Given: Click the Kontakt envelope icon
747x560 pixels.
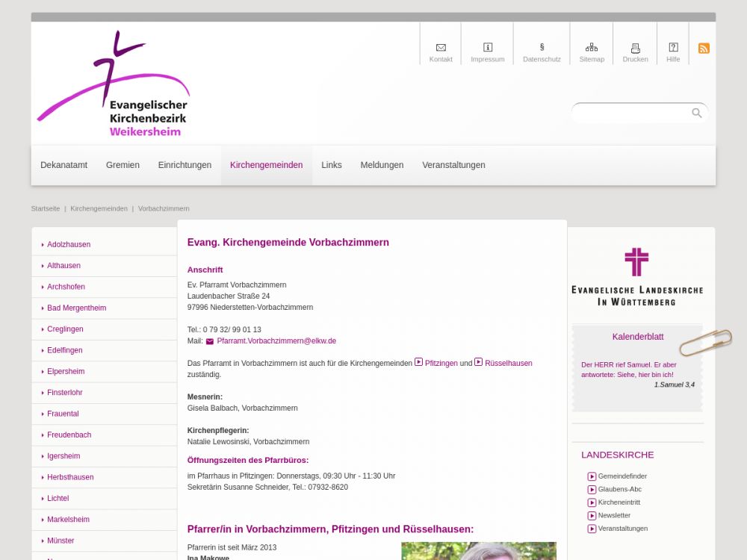Looking at the screenshot, I should click(441, 48).
